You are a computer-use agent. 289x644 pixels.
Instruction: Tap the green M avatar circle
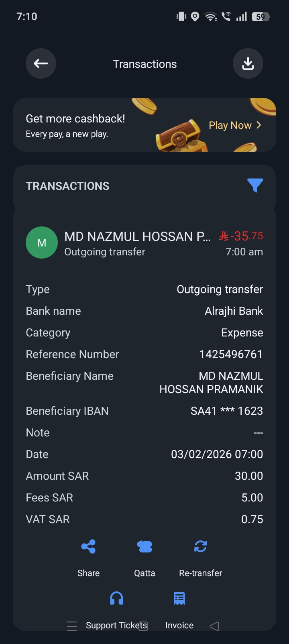(x=42, y=243)
